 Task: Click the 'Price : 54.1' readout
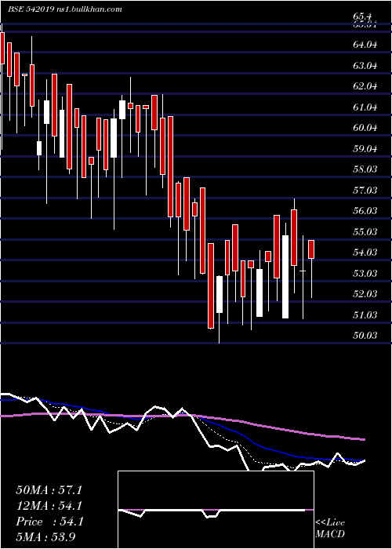point(49,522)
